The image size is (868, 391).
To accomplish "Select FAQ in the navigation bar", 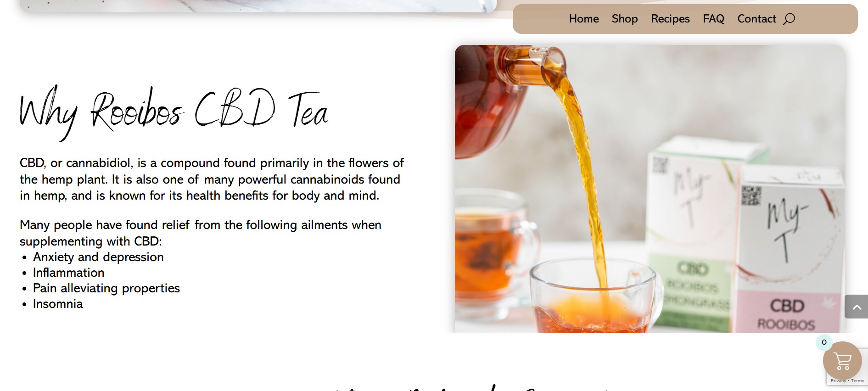I will [713, 19].
